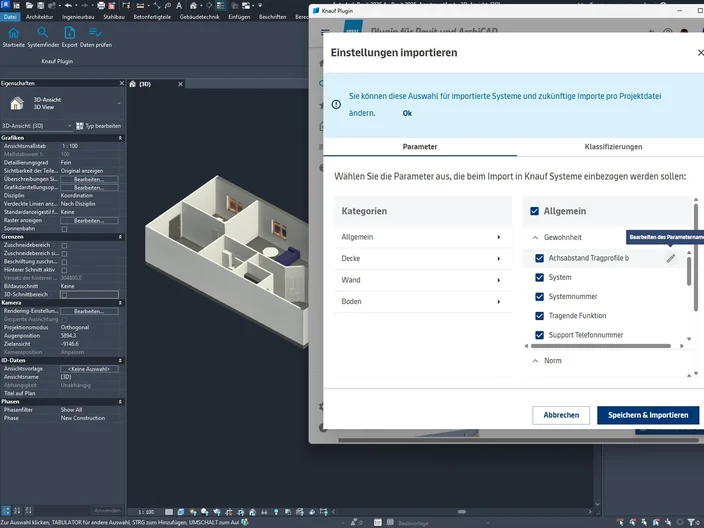Toggle the Allgemein header checkbox
Screen dimensions: 704x528
tap(534, 211)
